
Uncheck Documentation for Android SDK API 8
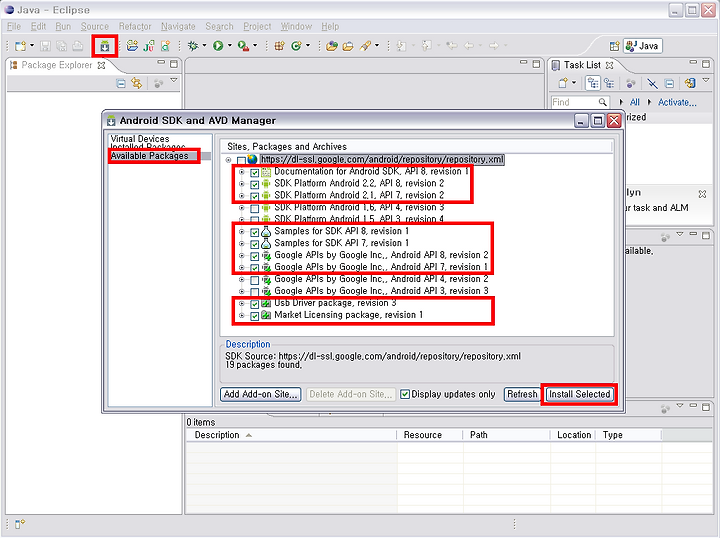(254, 173)
